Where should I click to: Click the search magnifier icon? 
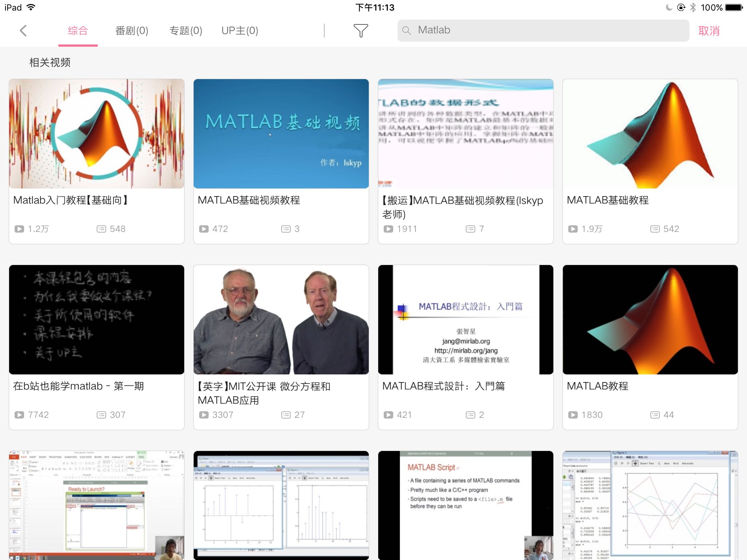pyautogui.click(x=406, y=30)
